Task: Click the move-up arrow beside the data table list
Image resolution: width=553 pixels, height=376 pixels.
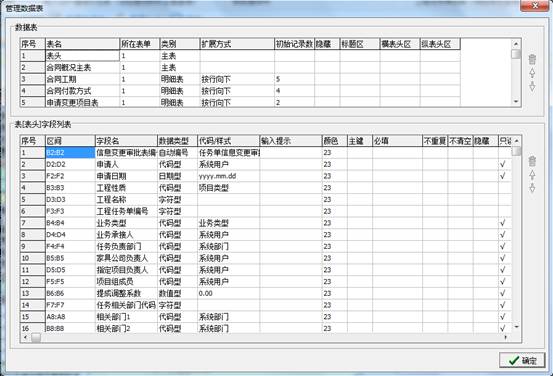Action: pos(532,73)
